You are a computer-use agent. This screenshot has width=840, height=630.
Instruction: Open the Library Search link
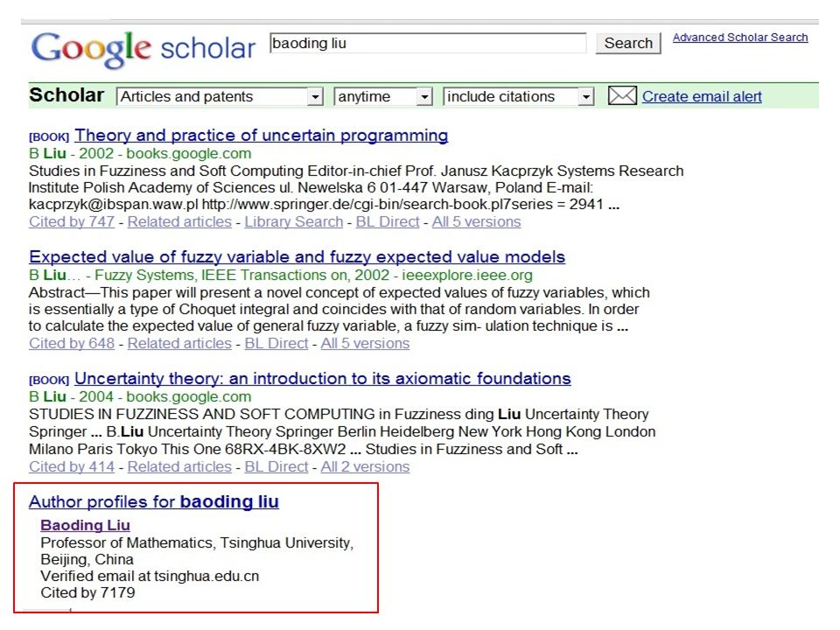pos(294,221)
